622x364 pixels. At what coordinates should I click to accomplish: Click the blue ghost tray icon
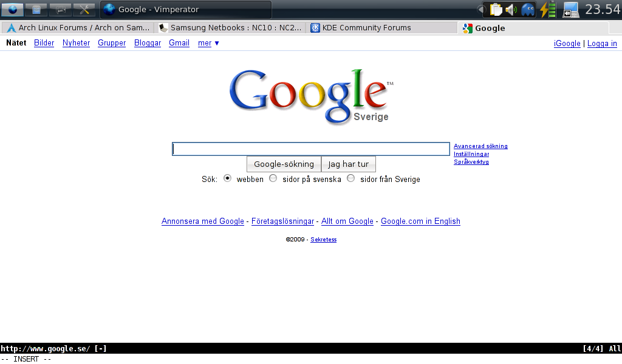(528, 10)
